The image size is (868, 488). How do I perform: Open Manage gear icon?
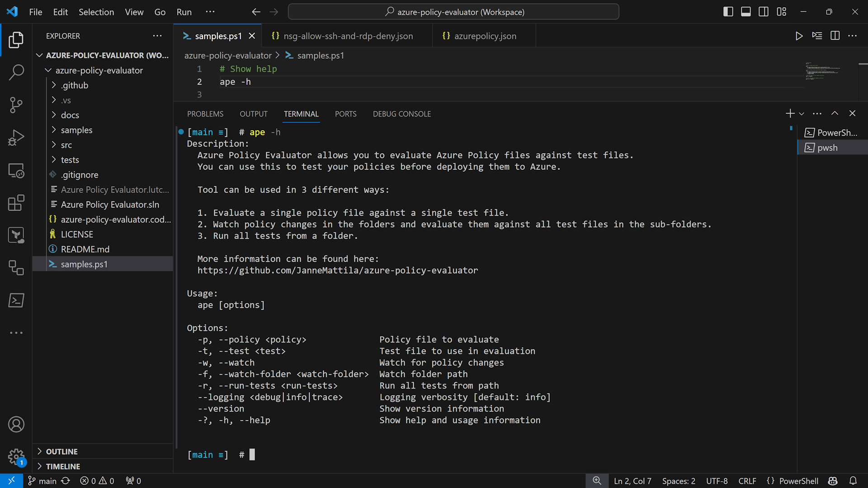pos(16,456)
